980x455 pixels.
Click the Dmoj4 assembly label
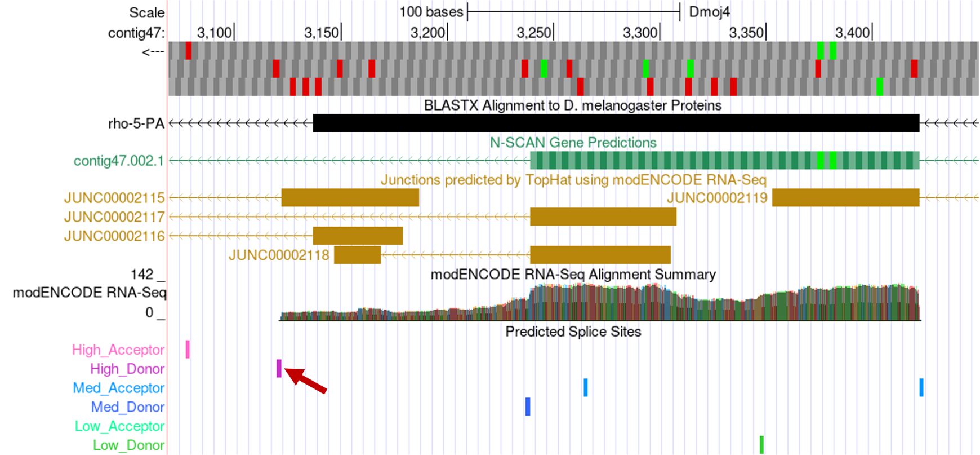click(x=709, y=12)
